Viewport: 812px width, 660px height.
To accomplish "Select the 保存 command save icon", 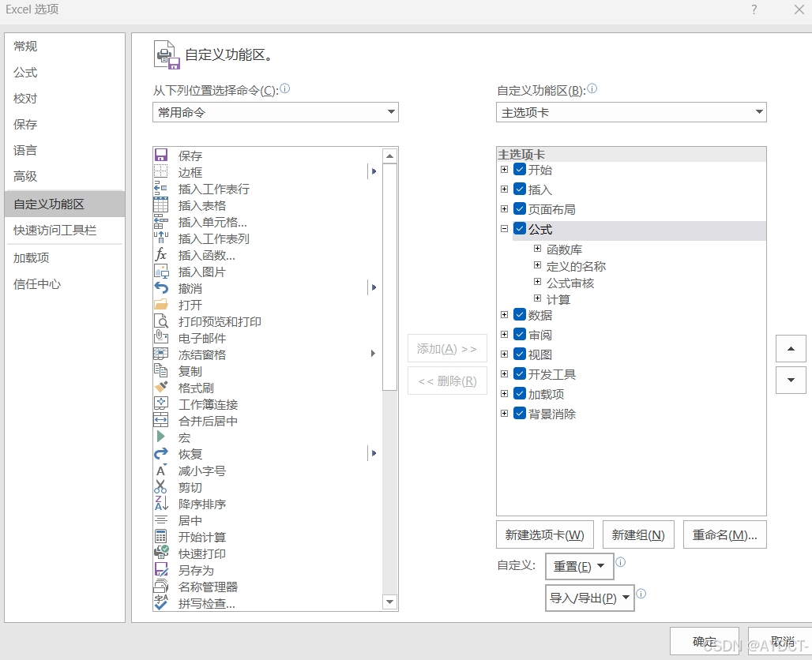I will coord(161,155).
